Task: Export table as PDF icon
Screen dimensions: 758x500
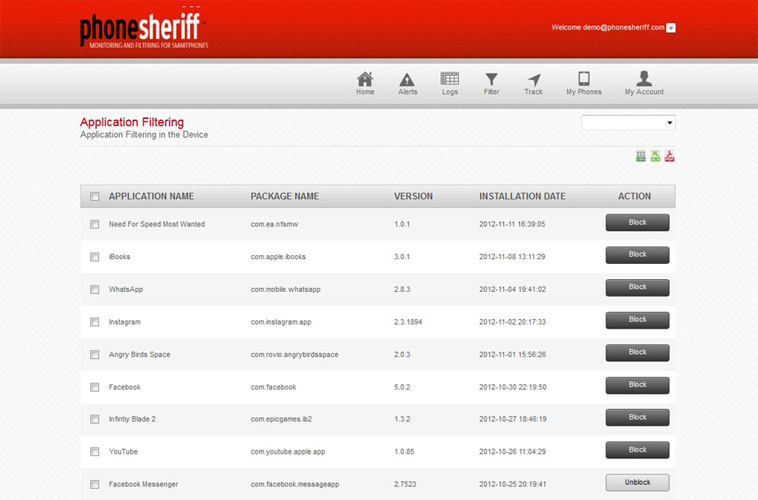Action: [x=670, y=156]
